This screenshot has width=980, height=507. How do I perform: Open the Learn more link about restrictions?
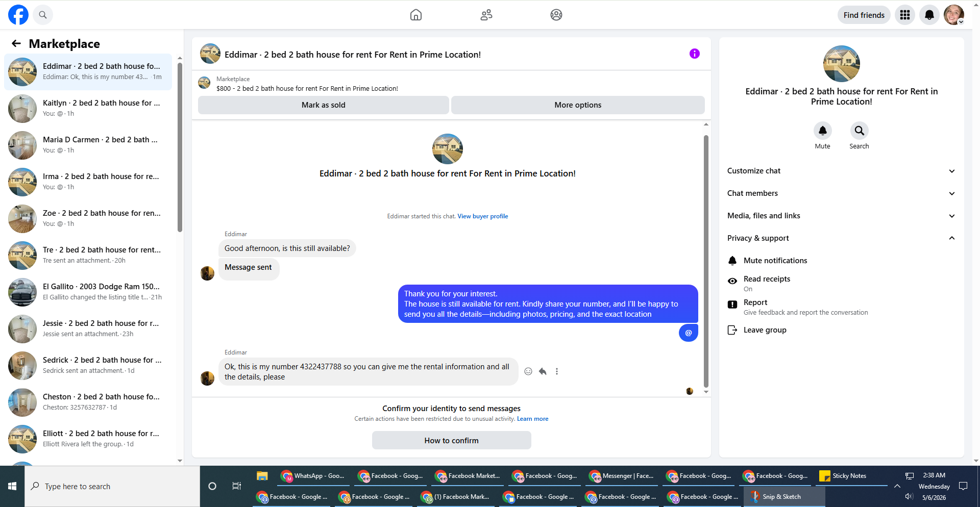coord(533,419)
